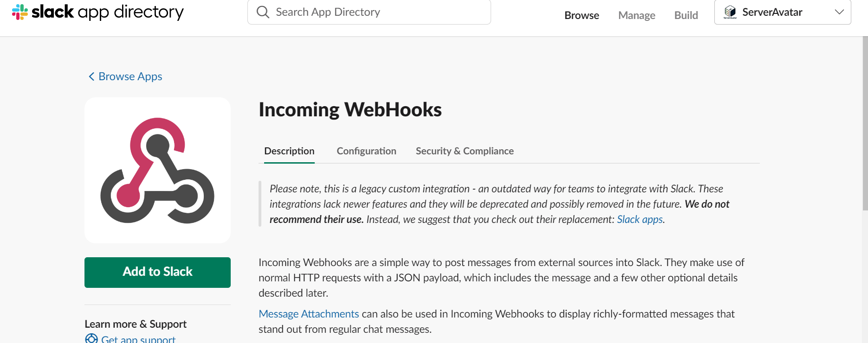
Task: Click the ServerAvatar workspace icon
Action: [730, 12]
